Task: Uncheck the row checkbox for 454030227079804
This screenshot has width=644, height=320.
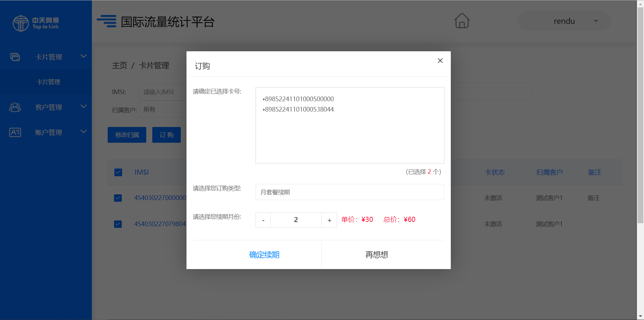Action: pos(118,224)
